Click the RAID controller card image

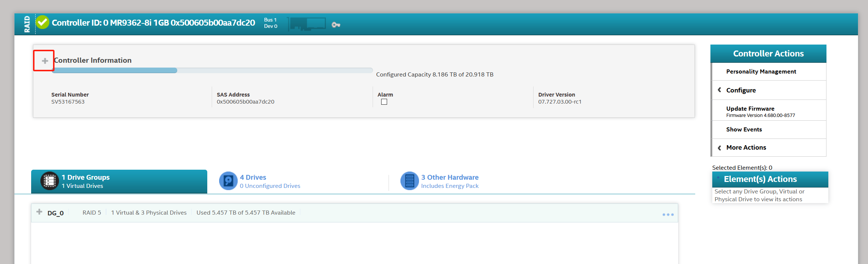[x=307, y=24]
